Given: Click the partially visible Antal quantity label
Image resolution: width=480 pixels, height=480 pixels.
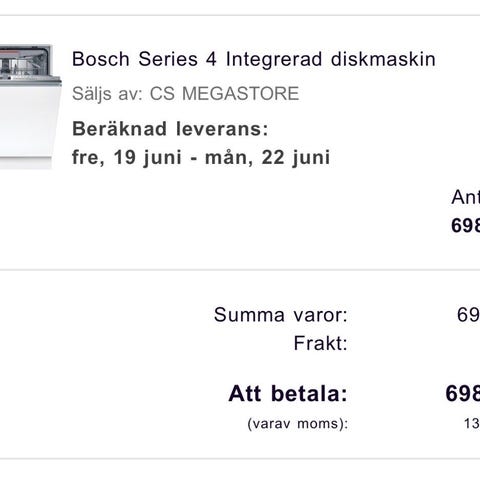Looking at the screenshot, I should click(466, 197).
